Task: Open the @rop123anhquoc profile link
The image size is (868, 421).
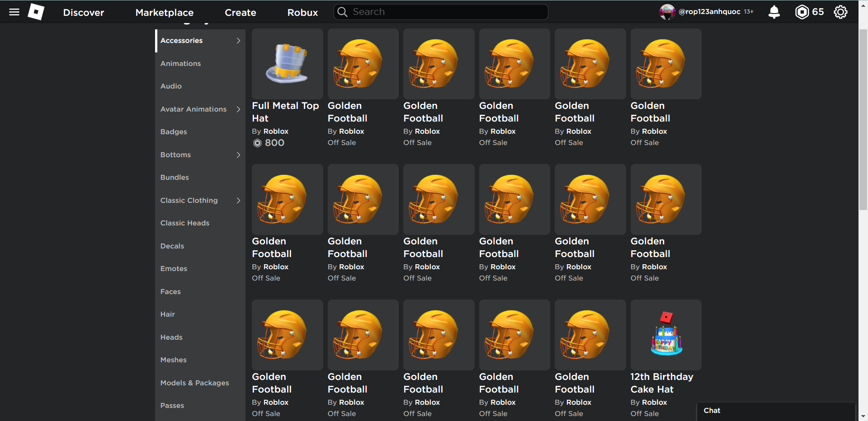Action: click(709, 12)
